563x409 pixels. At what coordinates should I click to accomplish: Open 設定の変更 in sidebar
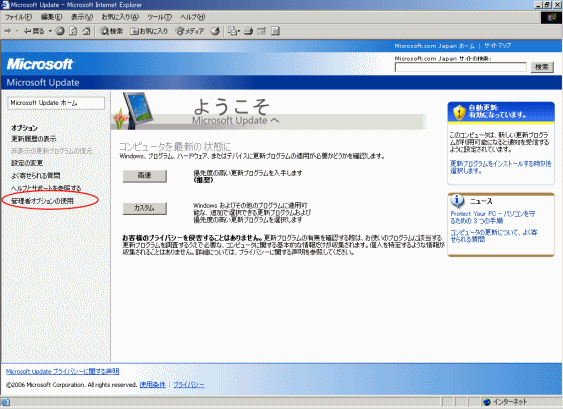[x=27, y=163]
